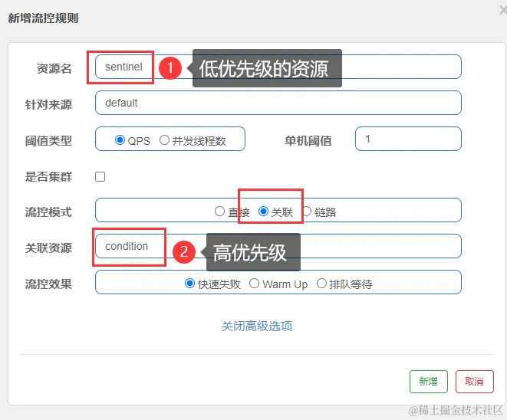Select Warm Up flow control effect

tap(254, 284)
